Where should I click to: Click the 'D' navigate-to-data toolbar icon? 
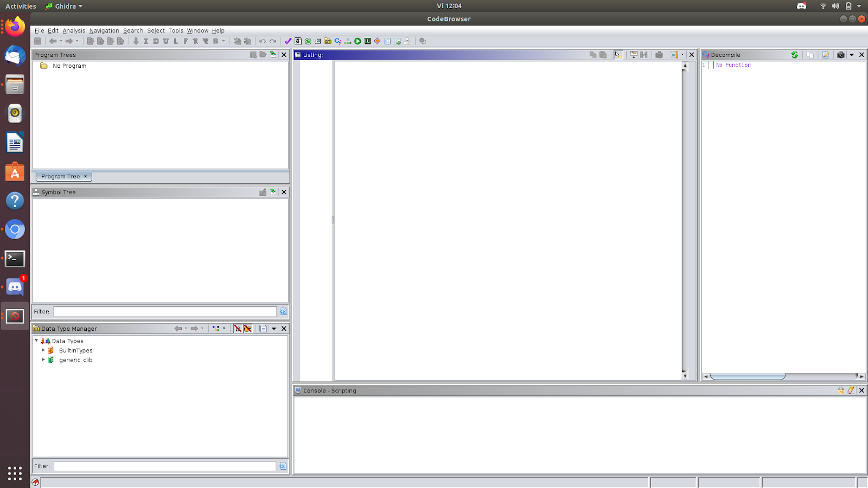(156, 41)
